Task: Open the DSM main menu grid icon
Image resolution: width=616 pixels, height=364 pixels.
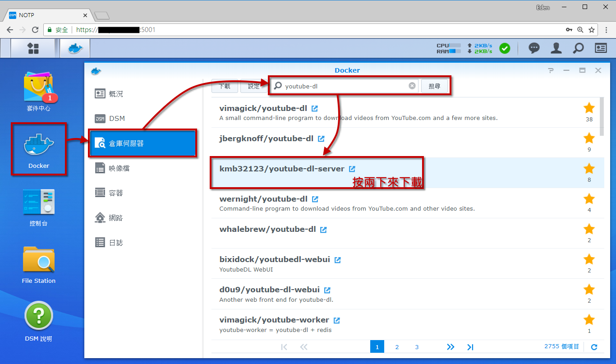Action: tap(33, 48)
